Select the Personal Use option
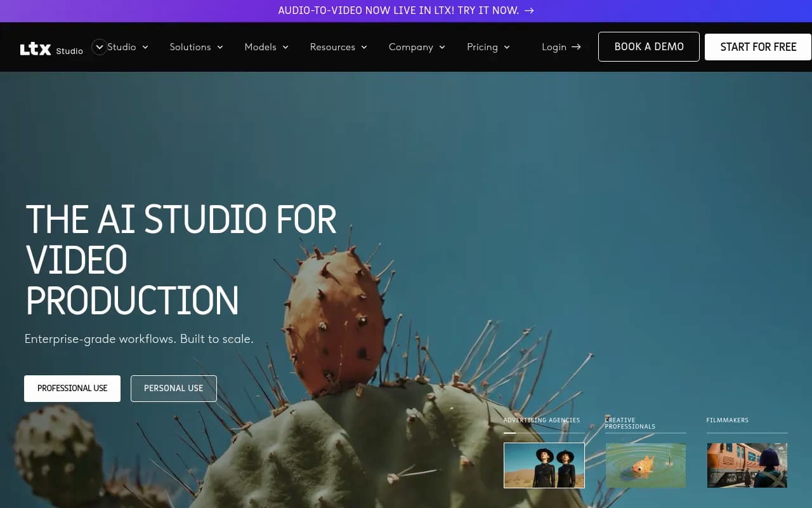 173,388
